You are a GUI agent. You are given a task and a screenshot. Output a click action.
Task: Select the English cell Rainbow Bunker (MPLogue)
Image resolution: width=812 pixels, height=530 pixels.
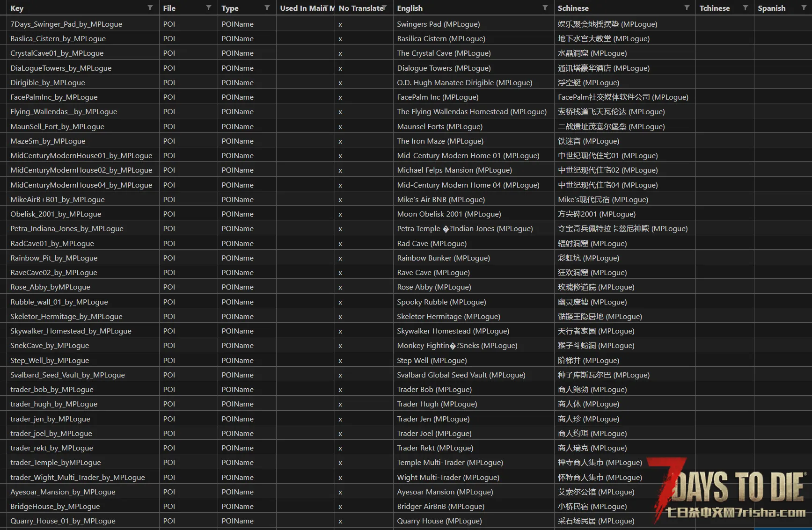(474, 258)
